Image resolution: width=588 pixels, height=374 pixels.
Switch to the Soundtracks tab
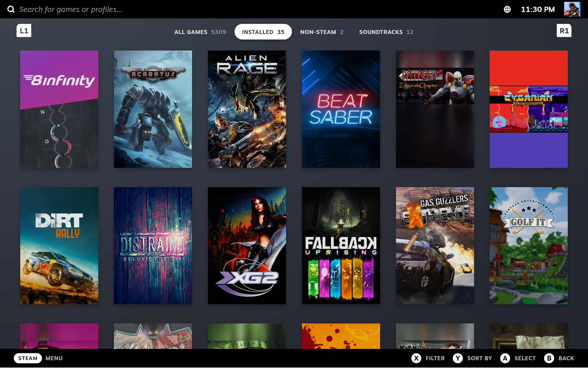coord(386,32)
